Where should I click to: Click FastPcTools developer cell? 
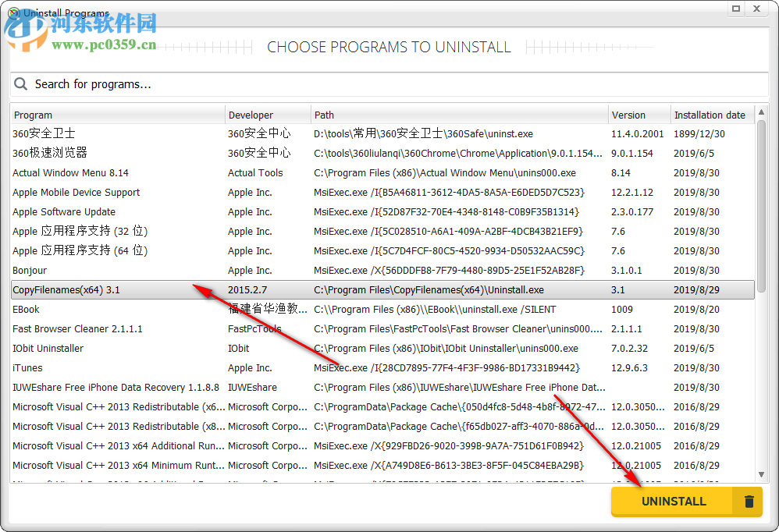[x=254, y=329]
